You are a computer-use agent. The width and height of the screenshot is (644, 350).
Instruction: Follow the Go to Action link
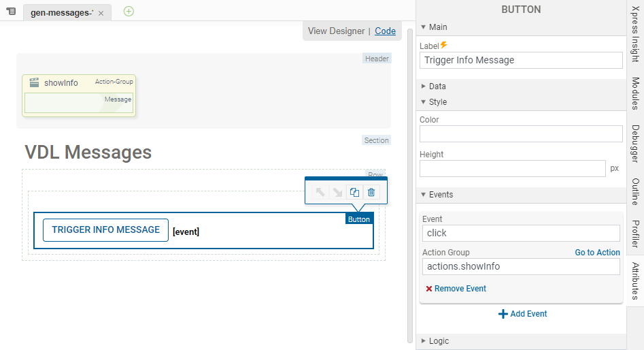click(597, 253)
